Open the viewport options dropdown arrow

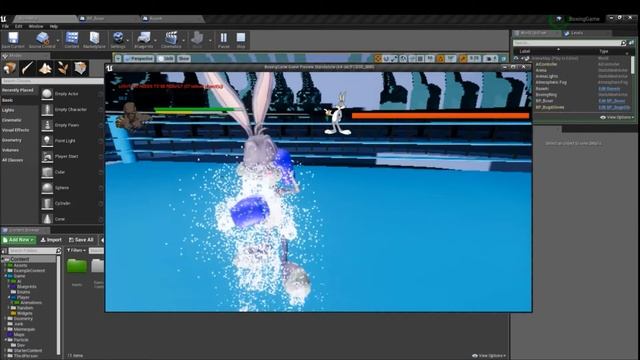(118, 59)
